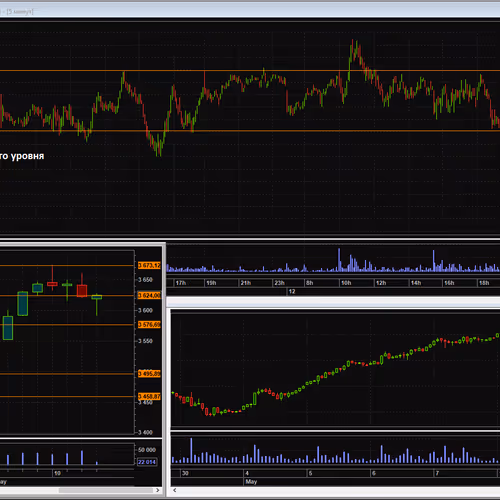Click the orange 3 624,00 price level label
Screen dimensions: 500x500
[149, 295]
